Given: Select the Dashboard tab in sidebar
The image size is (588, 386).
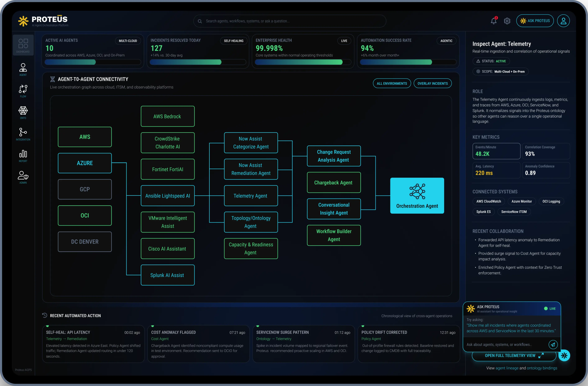Looking at the screenshot, I should click(x=23, y=45).
